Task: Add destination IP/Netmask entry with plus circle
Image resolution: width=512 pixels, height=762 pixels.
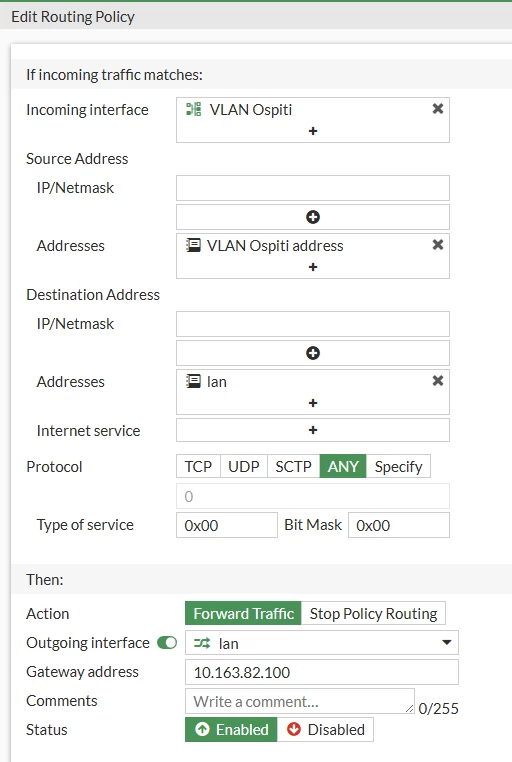Action: (x=313, y=353)
